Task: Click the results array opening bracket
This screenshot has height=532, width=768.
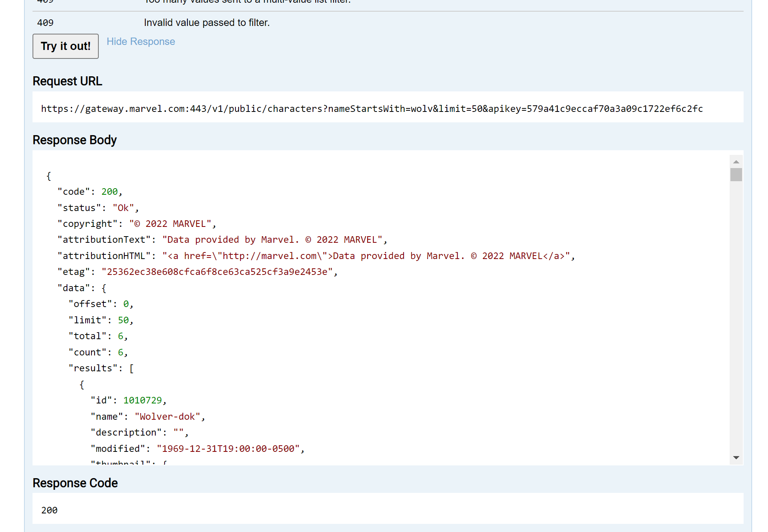Action: pos(132,368)
